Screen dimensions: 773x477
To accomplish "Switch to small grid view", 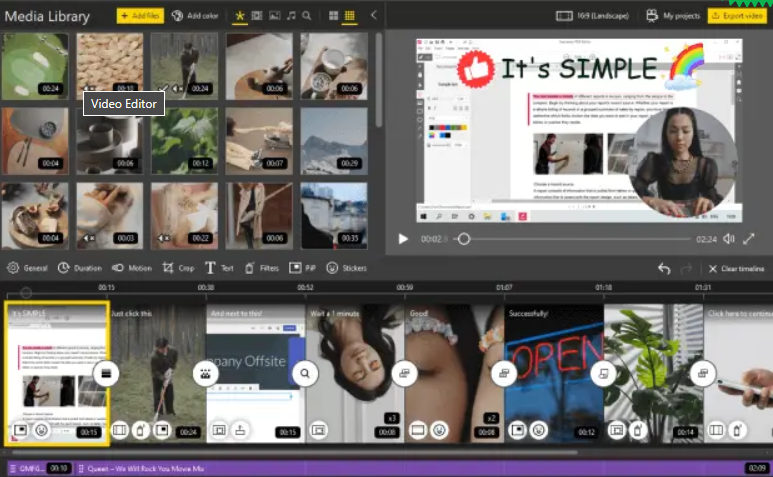I will (x=350, y=16).
